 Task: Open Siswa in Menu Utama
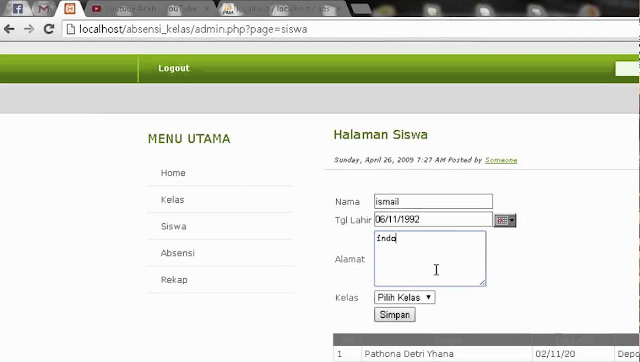tap(173, 226)
